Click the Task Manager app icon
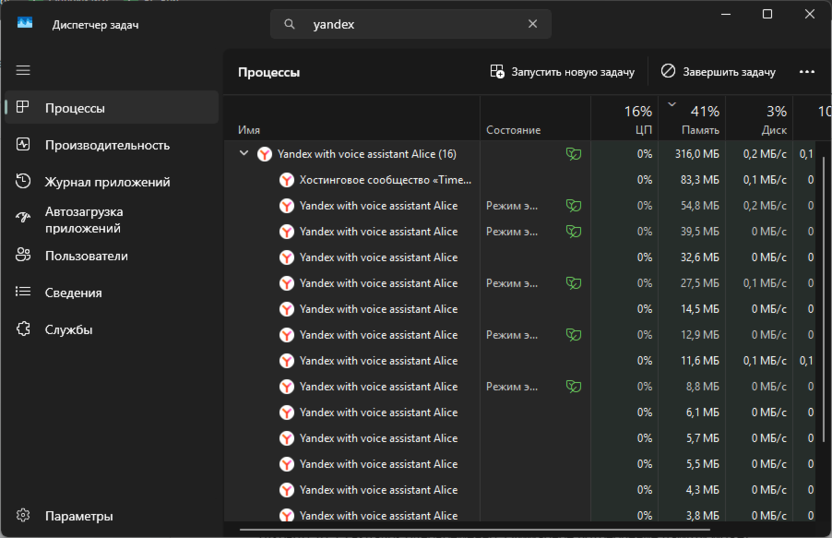Viewport: 832px width, 538px height. (x=25, y=24)
